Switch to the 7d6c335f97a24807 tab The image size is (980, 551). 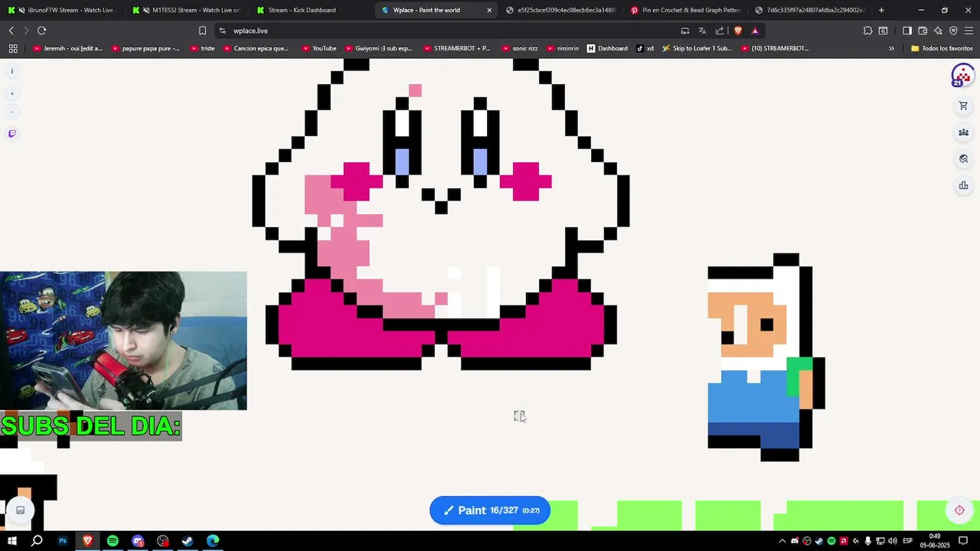coord(810,10)
